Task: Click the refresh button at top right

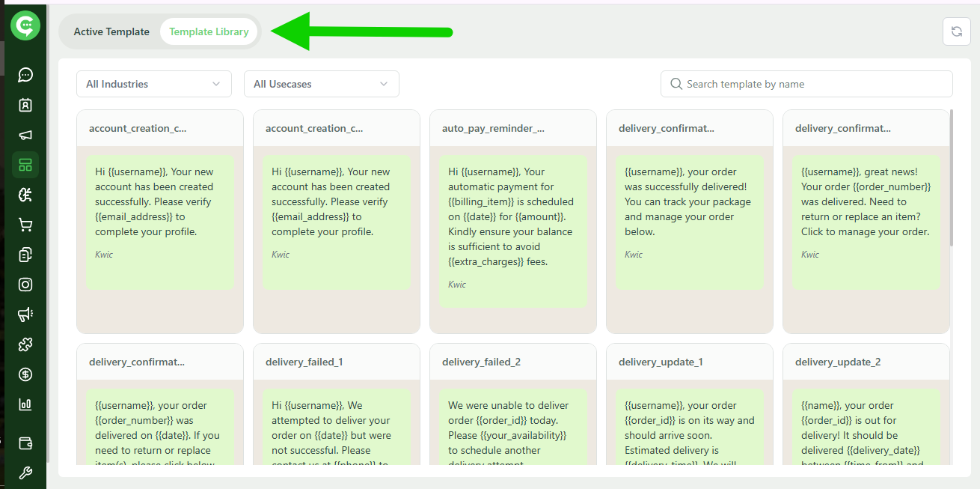Action: pos(956,31)
